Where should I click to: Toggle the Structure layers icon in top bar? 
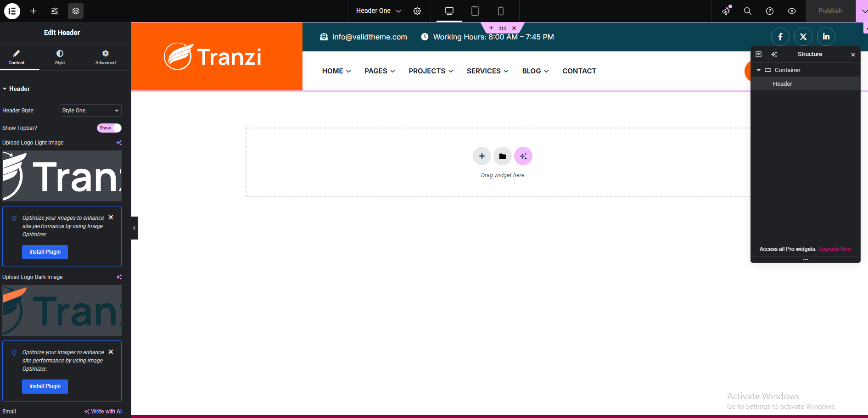76,11
